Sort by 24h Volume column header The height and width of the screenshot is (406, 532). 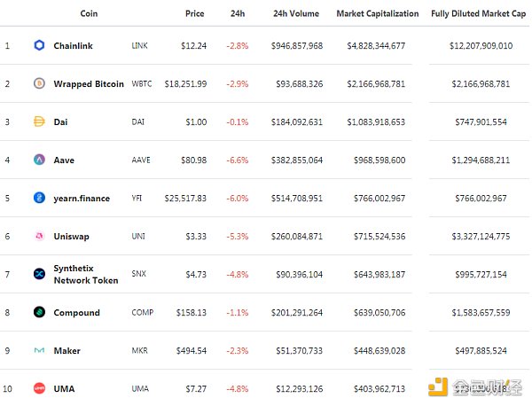tap(298, 14)
